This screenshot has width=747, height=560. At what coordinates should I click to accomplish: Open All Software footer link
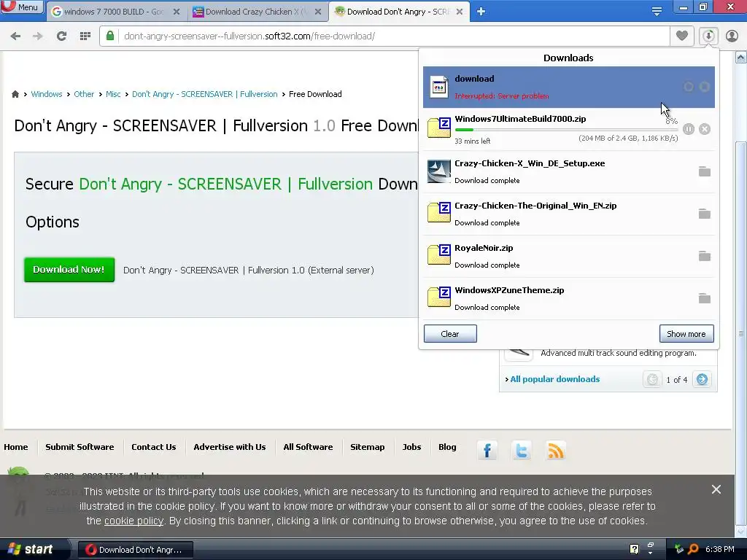(309, 447)
